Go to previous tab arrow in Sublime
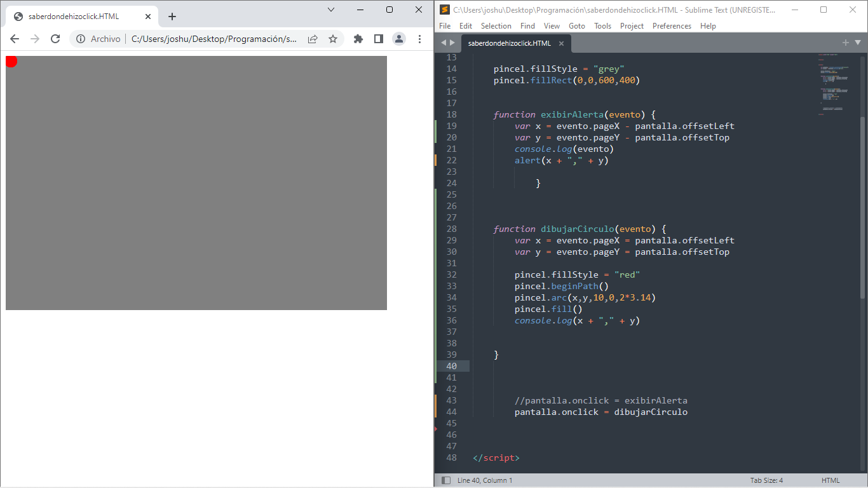This screenshot has width=868, height=488. coord(444,43)
